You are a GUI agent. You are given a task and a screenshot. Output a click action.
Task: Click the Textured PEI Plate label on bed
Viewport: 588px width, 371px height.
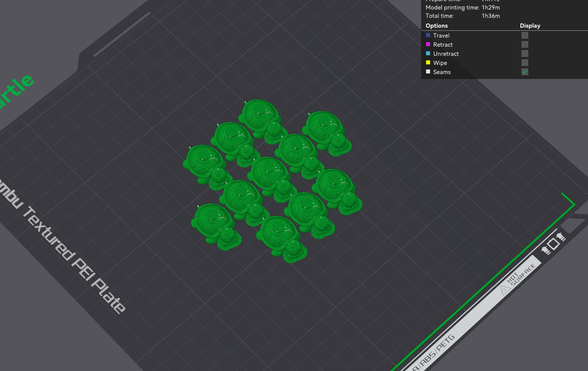tap(74, 260)
